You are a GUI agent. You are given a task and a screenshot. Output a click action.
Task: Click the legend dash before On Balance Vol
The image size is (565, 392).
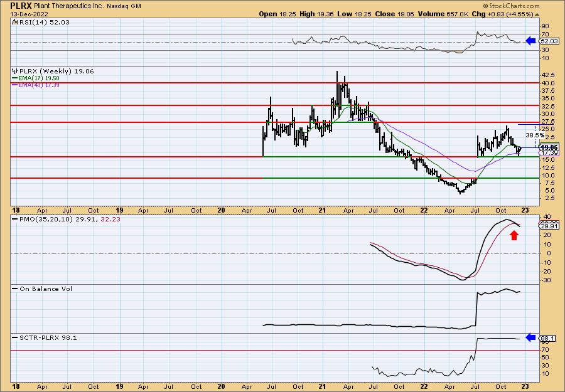(15, 289)
